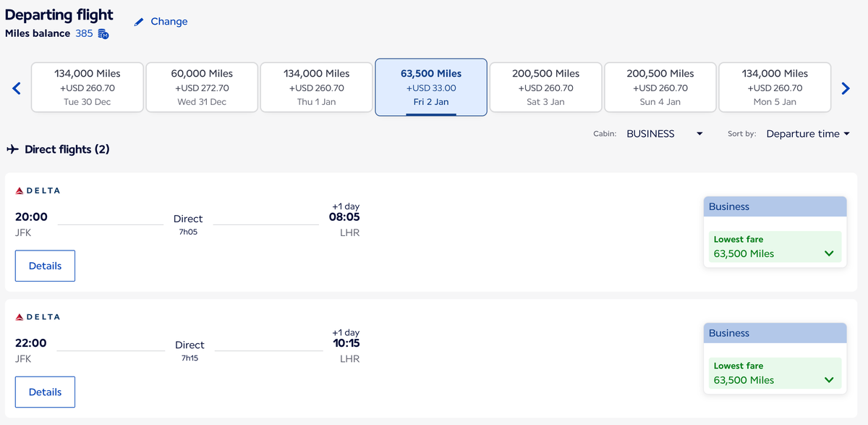Choose the Sat 3 Jan date tab

[x=546, y=88]
